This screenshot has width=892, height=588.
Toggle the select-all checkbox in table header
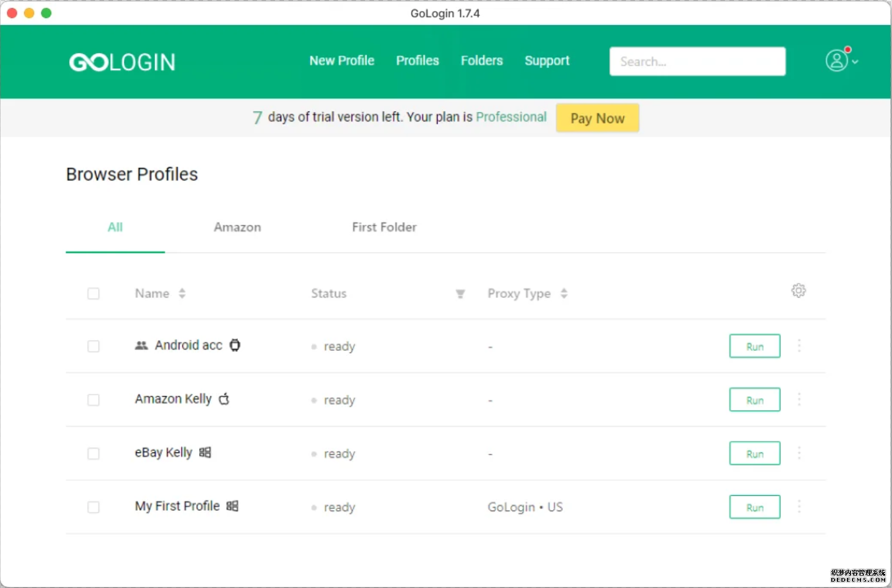(x=93, y=293)
